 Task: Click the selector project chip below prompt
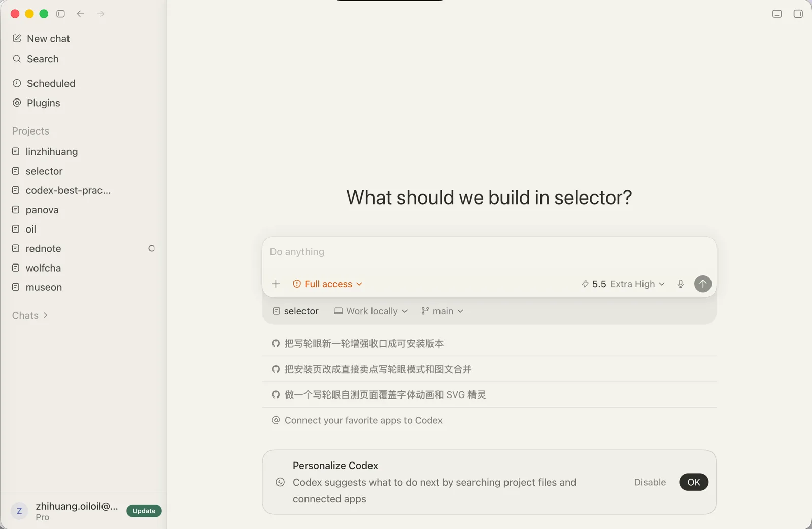(295, 311)
